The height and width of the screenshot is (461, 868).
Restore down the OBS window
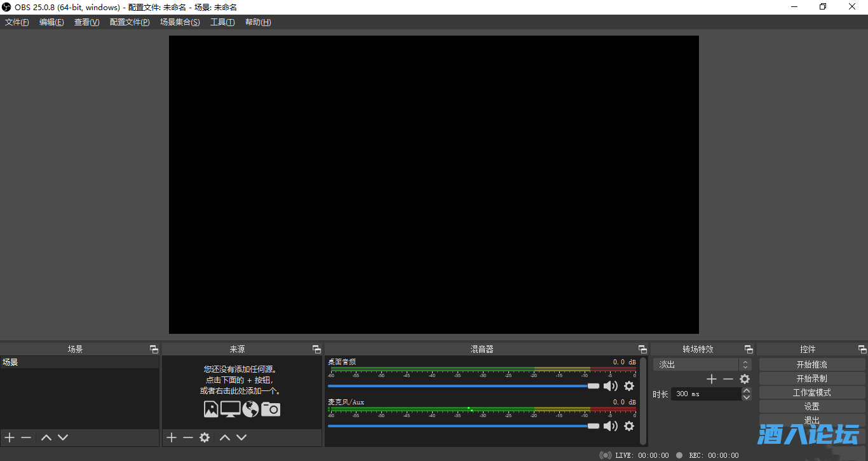(824, 7)
